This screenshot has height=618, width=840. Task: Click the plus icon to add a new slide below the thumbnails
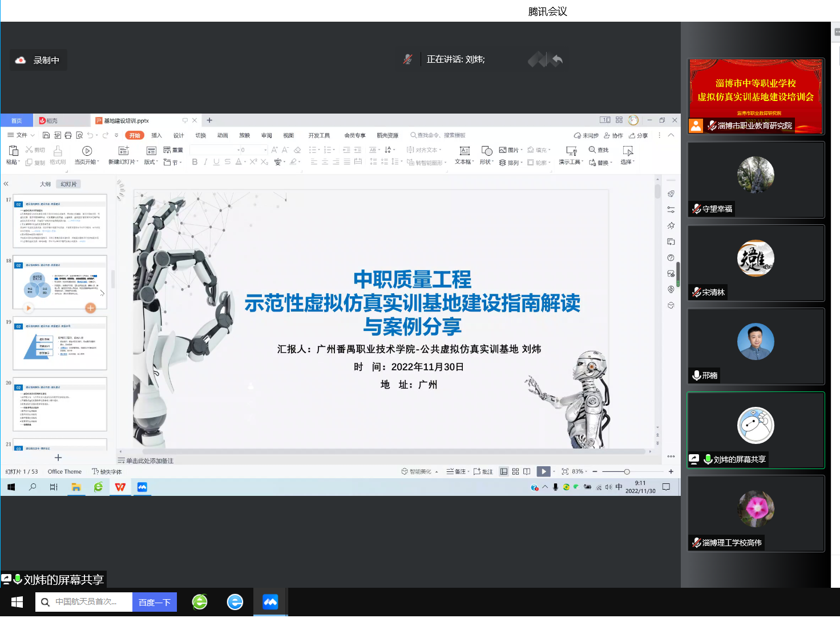58,458
